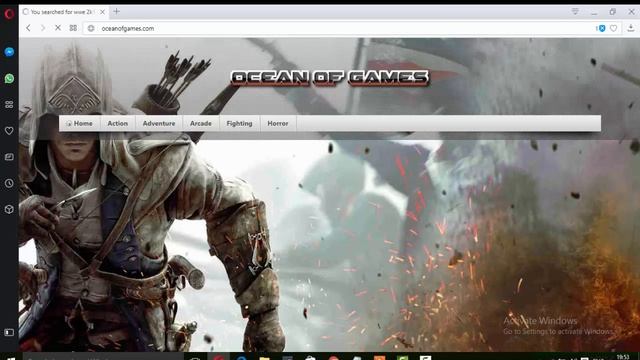640x360 pixels.
Task: Open the Fighting category
Action: pyautogui.click(x=240, y=123)
